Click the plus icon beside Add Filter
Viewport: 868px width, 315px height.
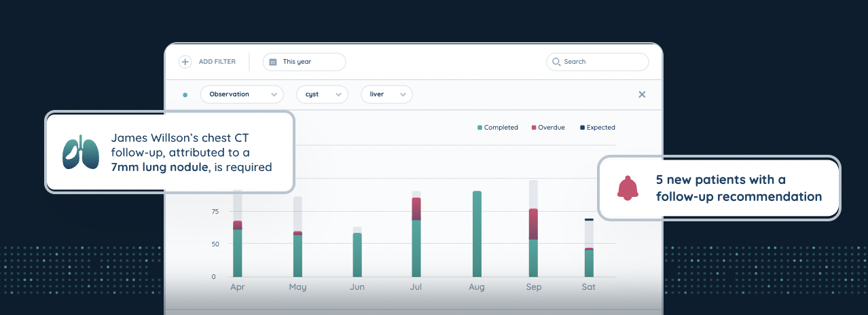pos(185,62)
